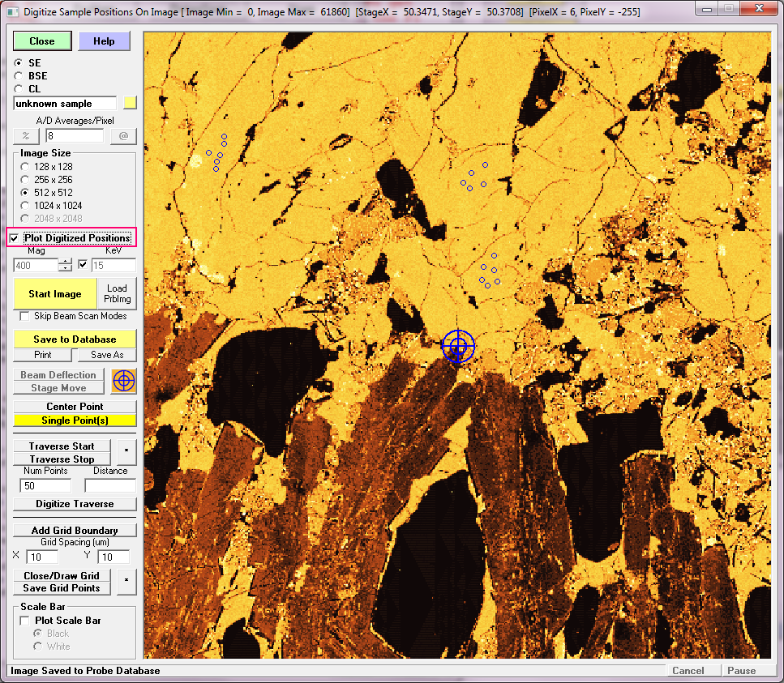
Task: Uncheck Plot Digitized Positions
Action: click(15, 238)
